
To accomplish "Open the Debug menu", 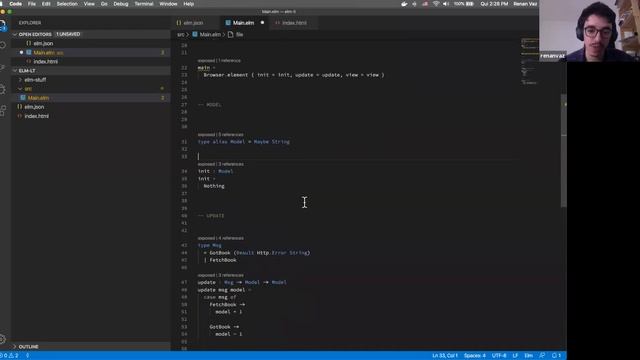I will (x=121, y=4).
